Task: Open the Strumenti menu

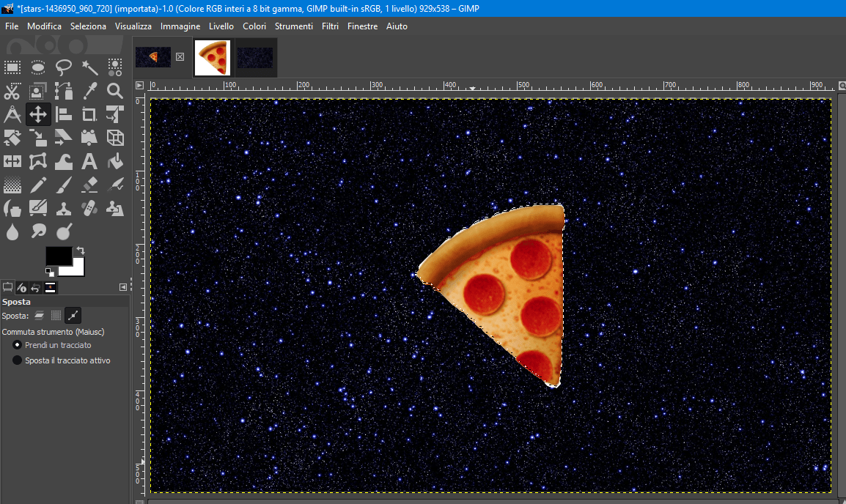Action: [x=293, y=26]
